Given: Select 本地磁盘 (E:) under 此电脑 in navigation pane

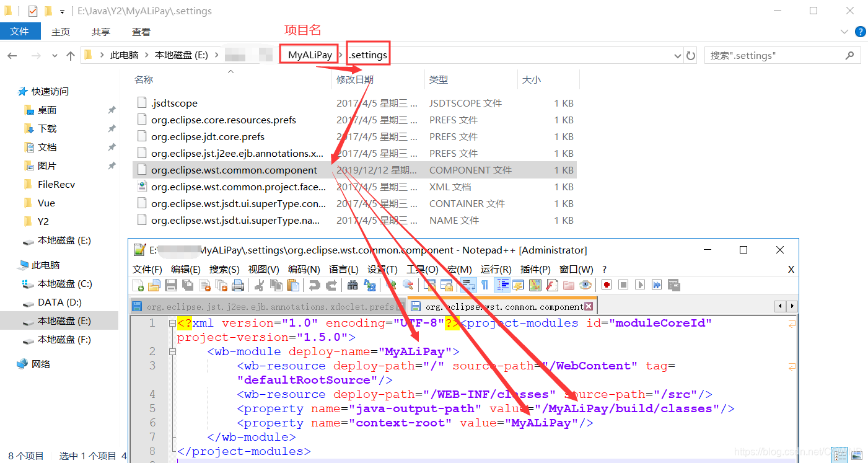Looking at the screenshot, I should point(64,320).
